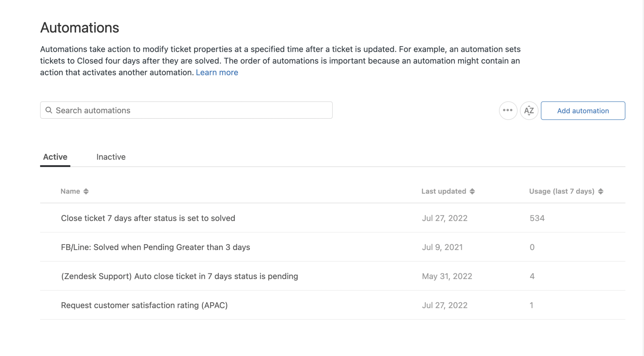Sort the table by the Name header
The width and height of the screenshot is (644, 356).
pyautogui.click(x=70, y=191)
